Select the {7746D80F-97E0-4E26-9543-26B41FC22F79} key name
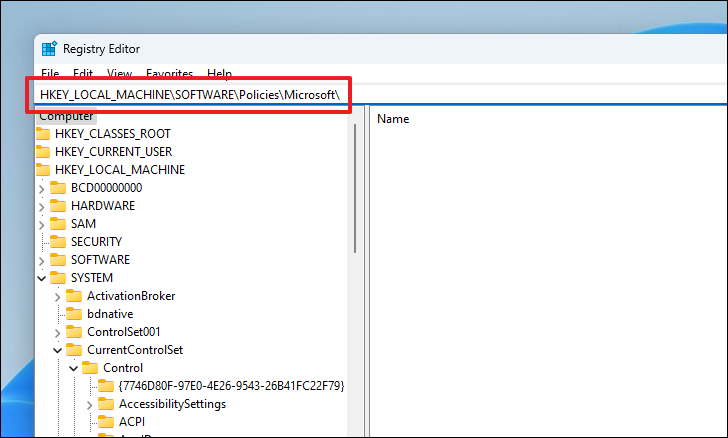 pyautogui.click(x=232, y=386)
